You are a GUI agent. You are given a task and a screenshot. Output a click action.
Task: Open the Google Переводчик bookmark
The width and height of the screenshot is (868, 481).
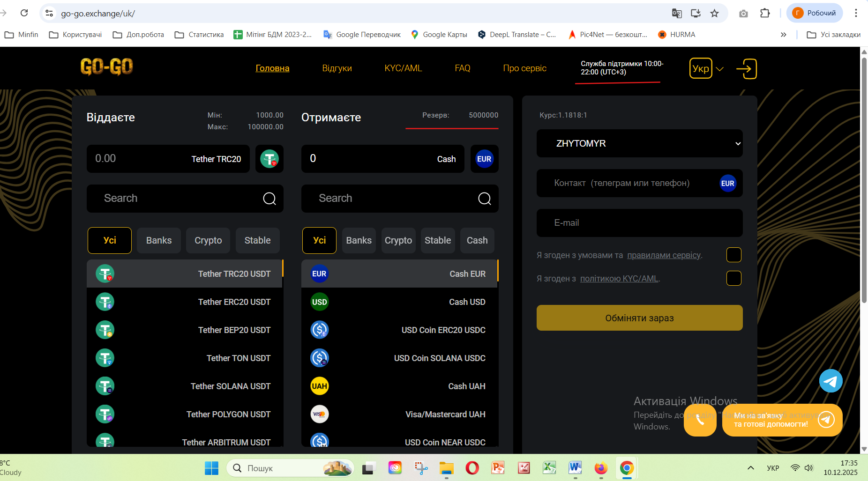click(362, 35)
